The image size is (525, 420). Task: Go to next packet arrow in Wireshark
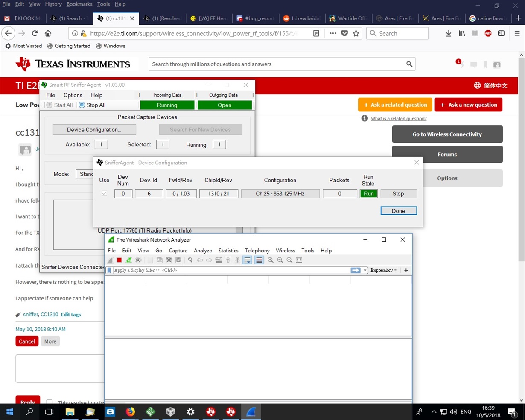(209, 260)
